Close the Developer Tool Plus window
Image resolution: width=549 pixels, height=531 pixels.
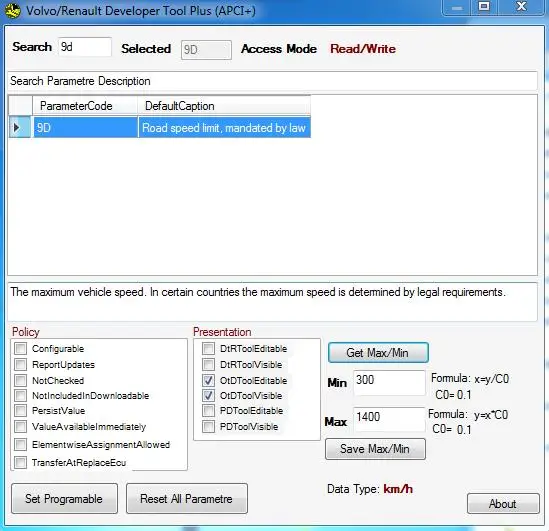pos(521,7)
